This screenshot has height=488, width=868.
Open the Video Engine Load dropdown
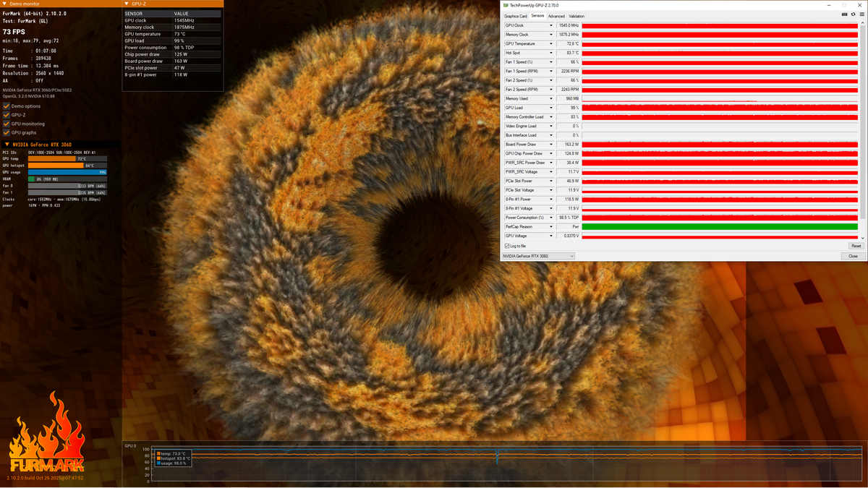click(551, 126)
